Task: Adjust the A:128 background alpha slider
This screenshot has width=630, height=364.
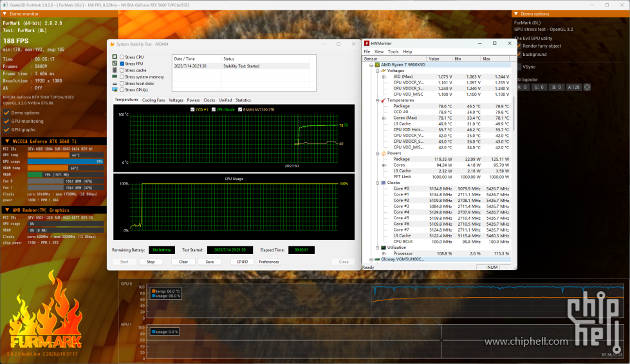Action: 574,87
